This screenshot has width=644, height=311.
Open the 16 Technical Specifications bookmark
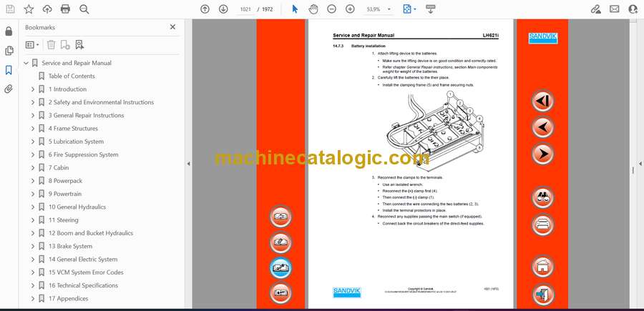pos(83,285)
